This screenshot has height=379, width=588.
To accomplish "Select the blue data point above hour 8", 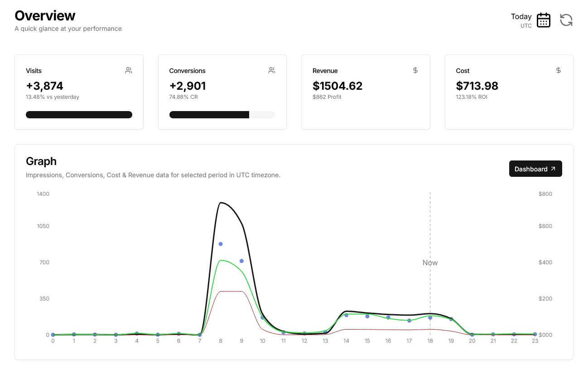I will tap(220, 243).
